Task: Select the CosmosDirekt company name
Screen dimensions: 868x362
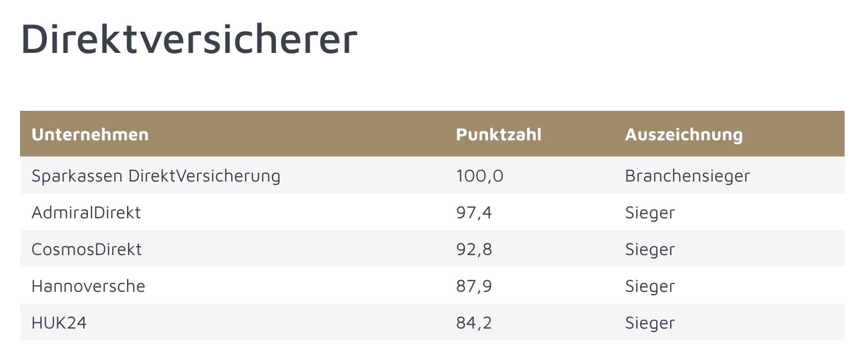Action: [x=87, y=249]
